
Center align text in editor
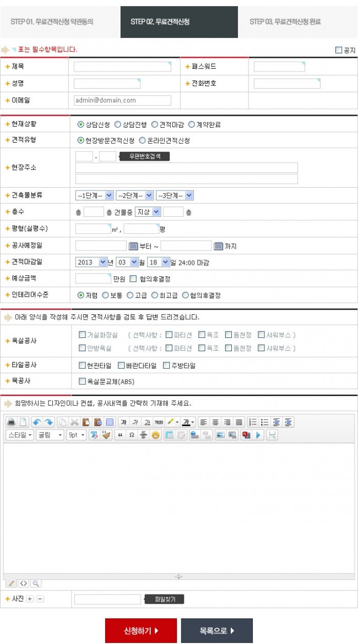[215, 422]
